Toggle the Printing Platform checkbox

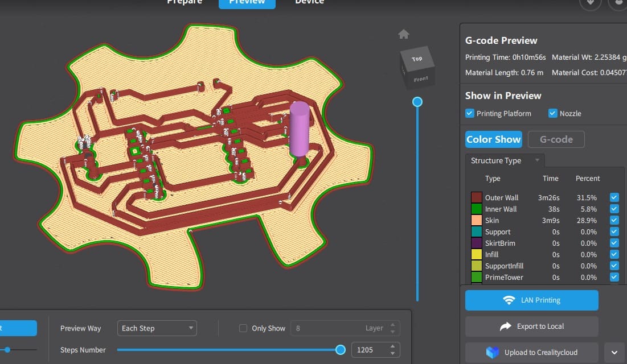pos(470,114)
